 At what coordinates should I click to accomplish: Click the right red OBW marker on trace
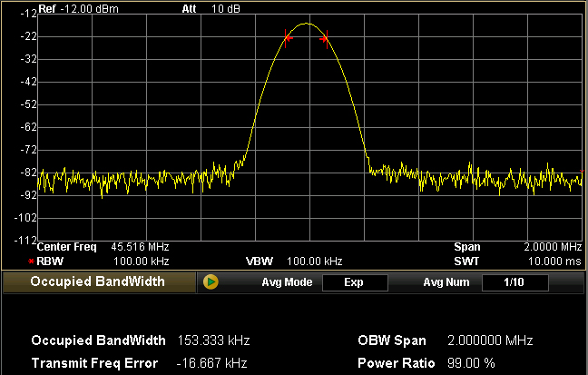(x=325, y=39)
